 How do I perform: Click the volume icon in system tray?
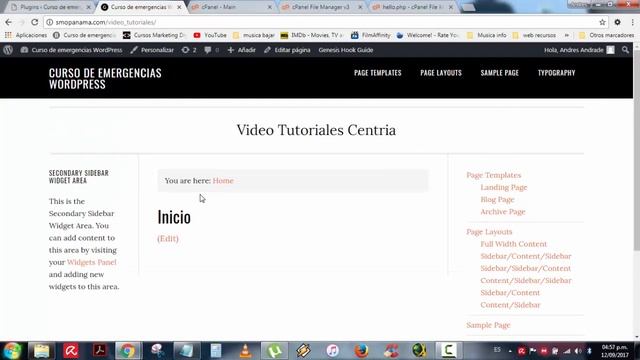click(x=578, y=351)
